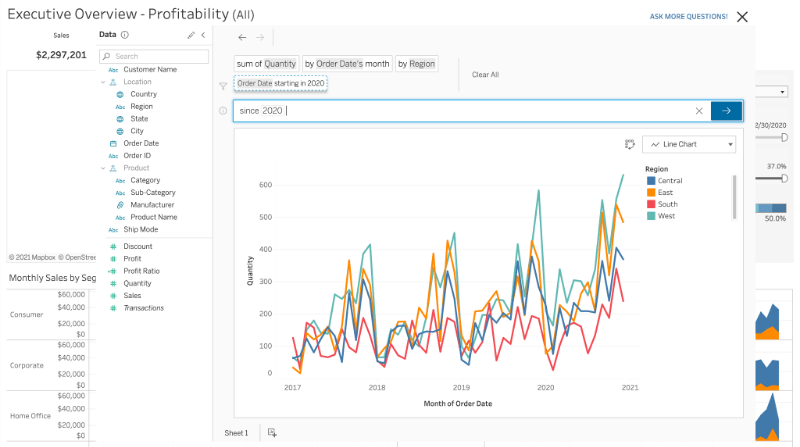Screen dimensions: 800x447
Task: Click Ask More Questions link
Action: [687, 17]
